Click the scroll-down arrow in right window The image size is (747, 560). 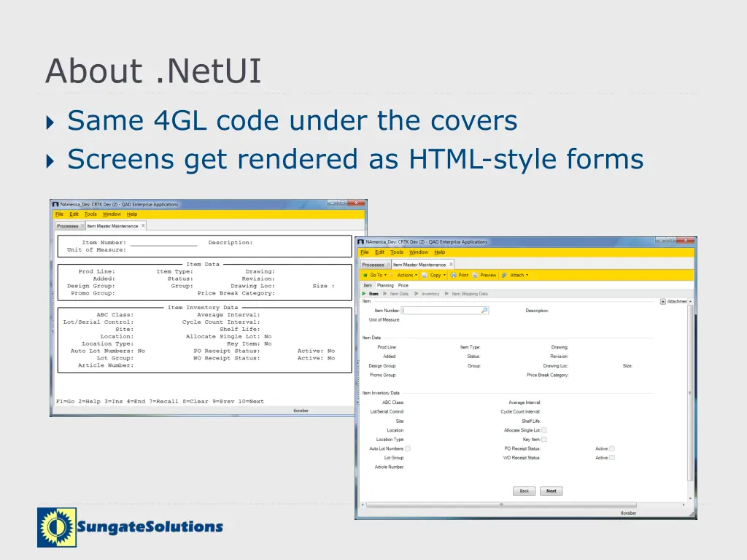[x=690, y=498]
